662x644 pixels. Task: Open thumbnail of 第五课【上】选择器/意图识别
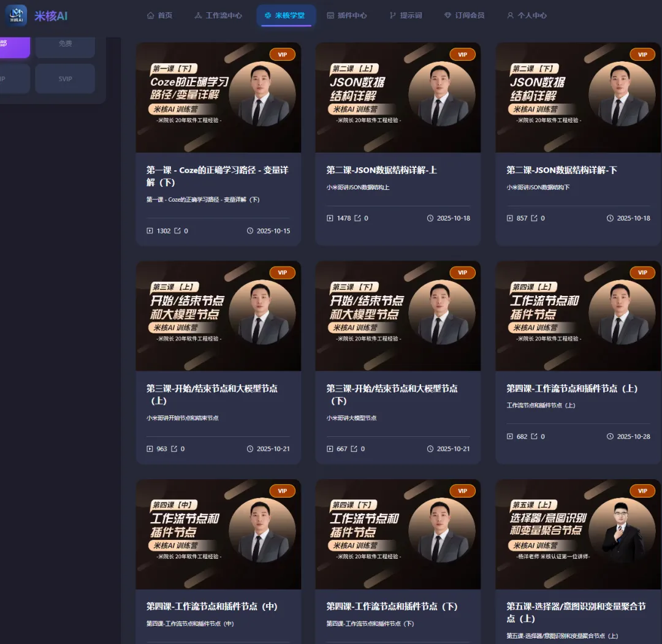(x=578, y=534)
